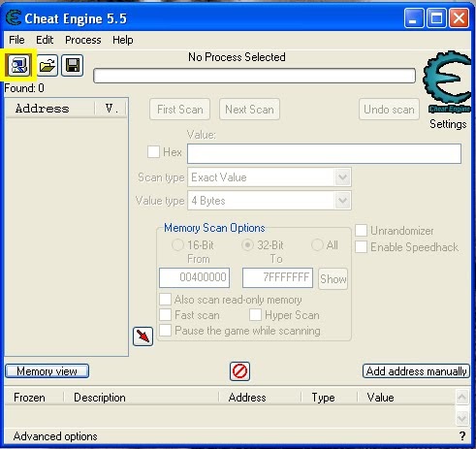476x449 pixels.
Task: Open the Edit menu
Action: [45, 40]
